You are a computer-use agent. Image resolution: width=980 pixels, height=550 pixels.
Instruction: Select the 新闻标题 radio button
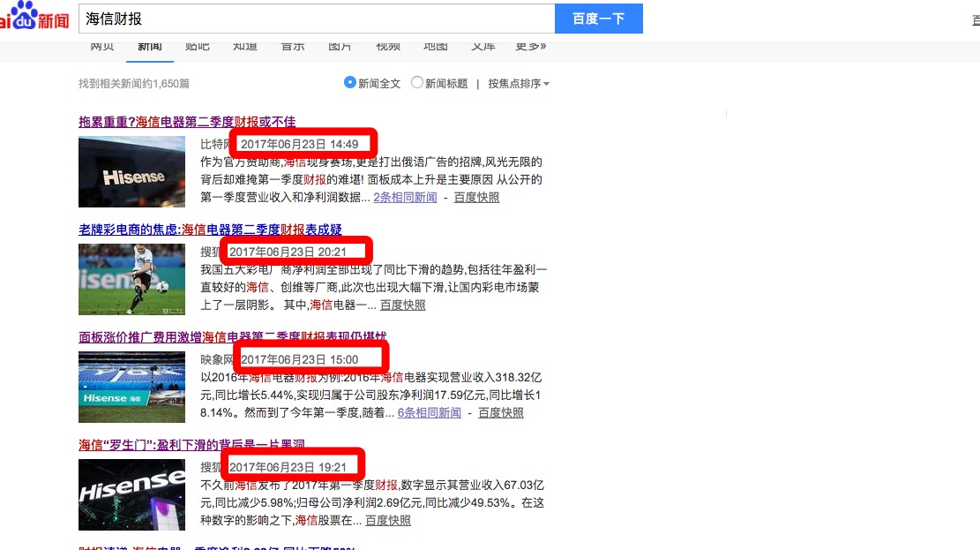(417, 83)
